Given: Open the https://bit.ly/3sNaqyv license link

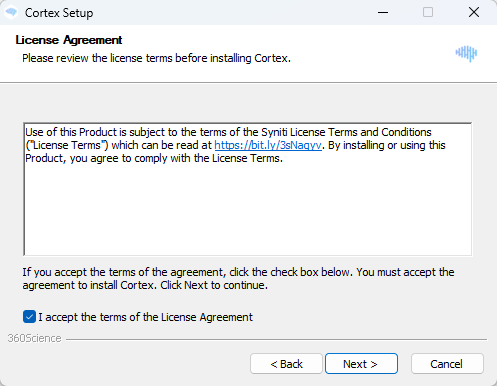Looking at the screenshot, I should [268, 145].
